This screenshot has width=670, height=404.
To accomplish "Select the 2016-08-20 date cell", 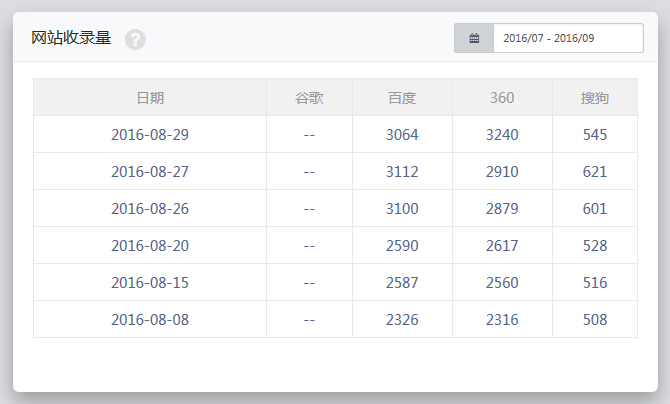I will pyautogui.click(x=150, y=246).
